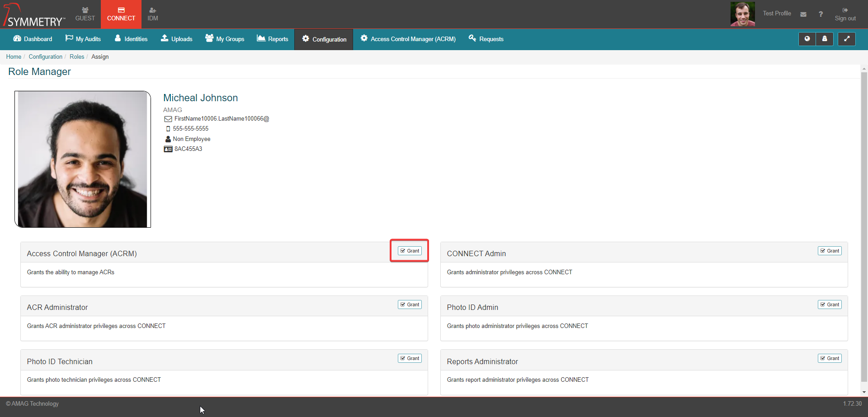
Task: Go to the Home breadcrumb
Action: pyautogui.click(x=14, y=56)
